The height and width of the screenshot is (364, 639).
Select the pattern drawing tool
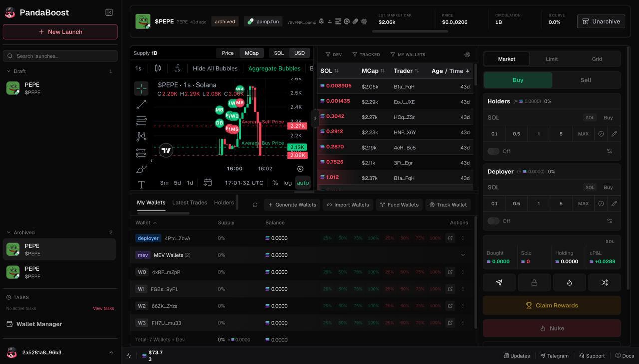[x=141, y=136]
